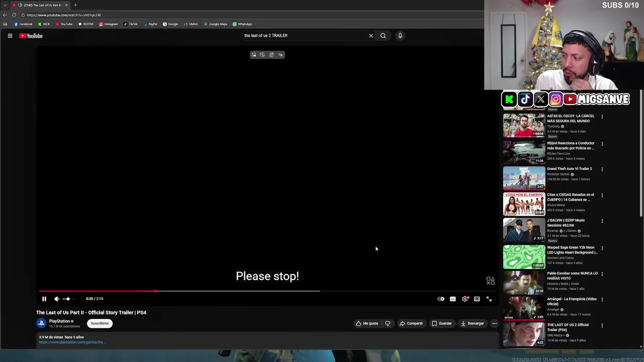Open the Instagram bookmark

pos(108,24)
